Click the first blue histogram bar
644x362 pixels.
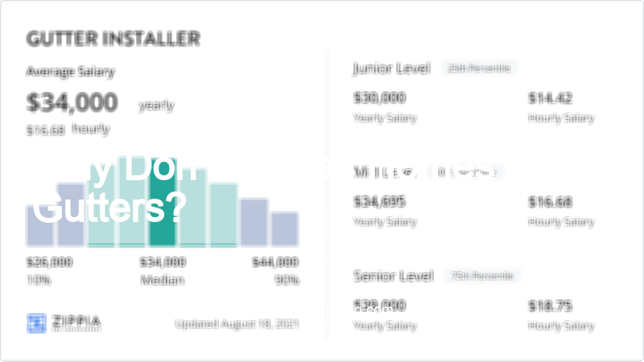39,225
